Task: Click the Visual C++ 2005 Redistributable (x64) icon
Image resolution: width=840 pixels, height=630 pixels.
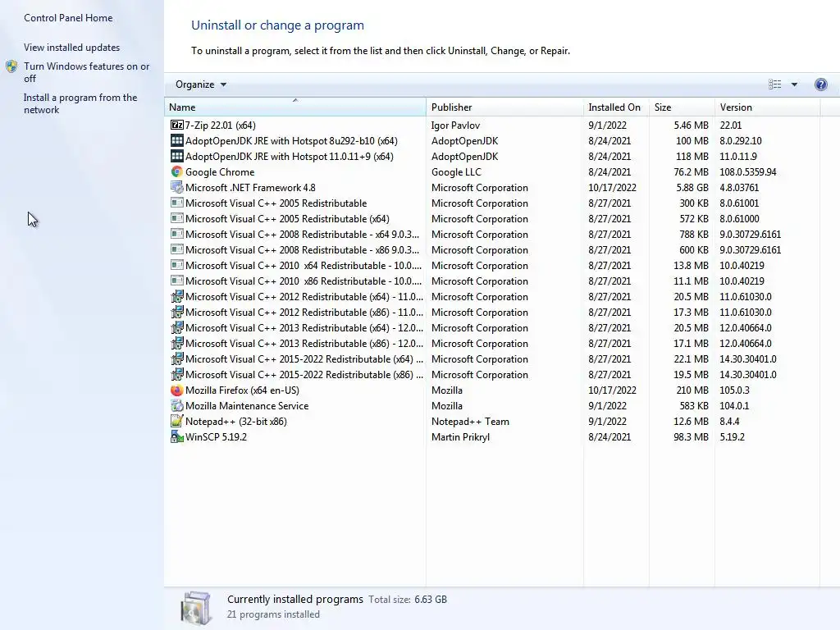Action: pos(177,218)
